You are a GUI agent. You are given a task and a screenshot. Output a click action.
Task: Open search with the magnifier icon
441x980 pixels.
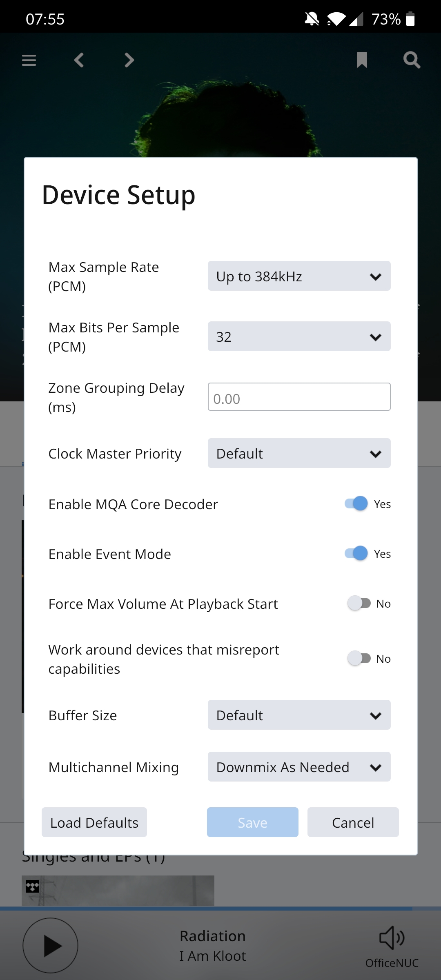coord(412,60)
